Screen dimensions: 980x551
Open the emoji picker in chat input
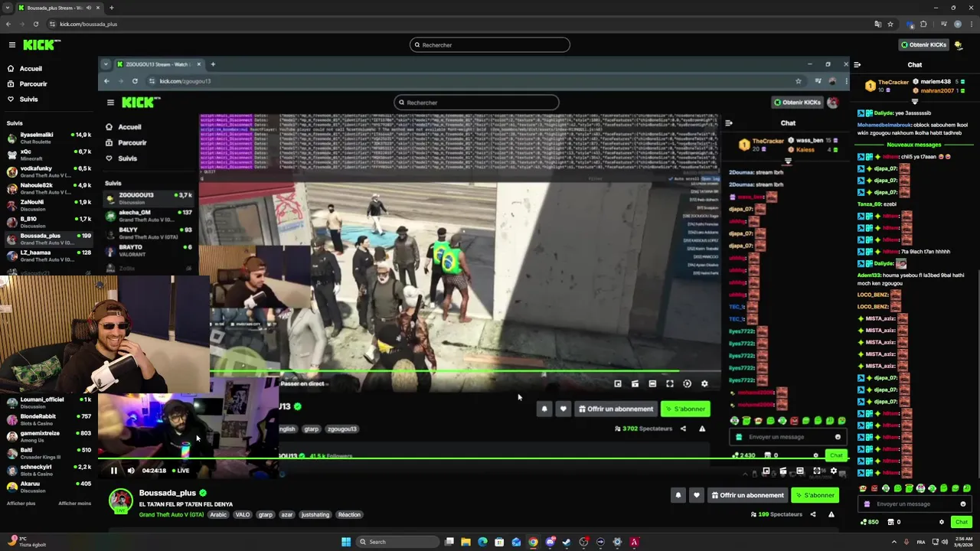962,504
